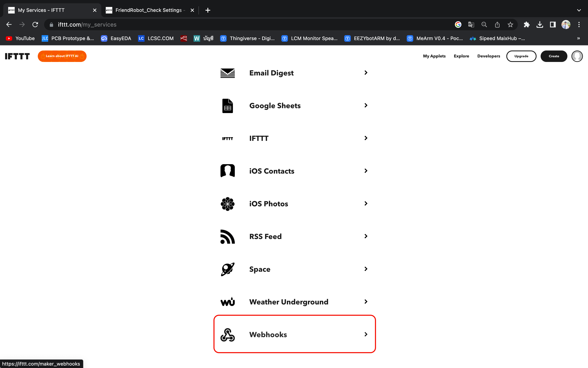
Task: Open a new browser tab with plus
Action: coord(208,10)
